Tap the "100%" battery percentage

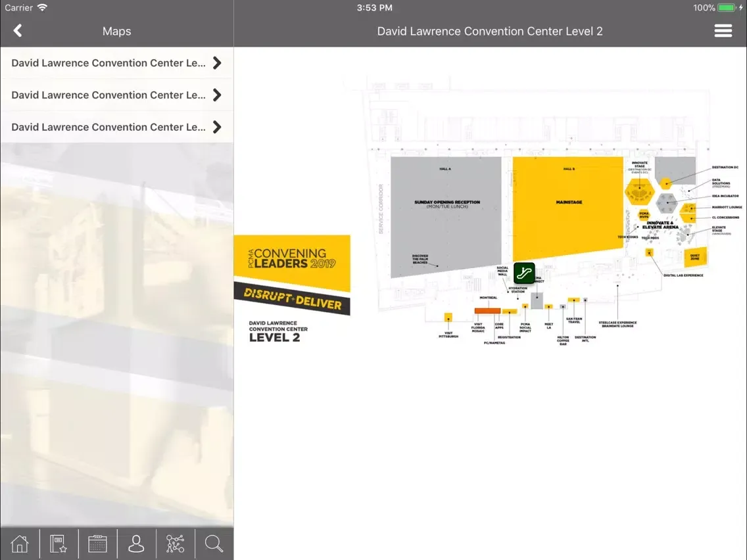(x=704, y=8)
